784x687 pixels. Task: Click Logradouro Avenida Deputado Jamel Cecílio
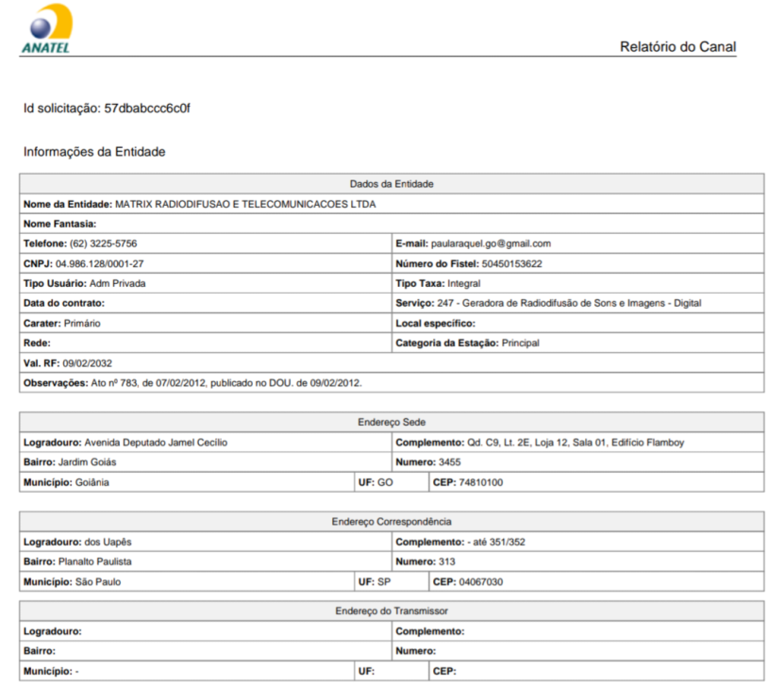click(x=156, y=443)
